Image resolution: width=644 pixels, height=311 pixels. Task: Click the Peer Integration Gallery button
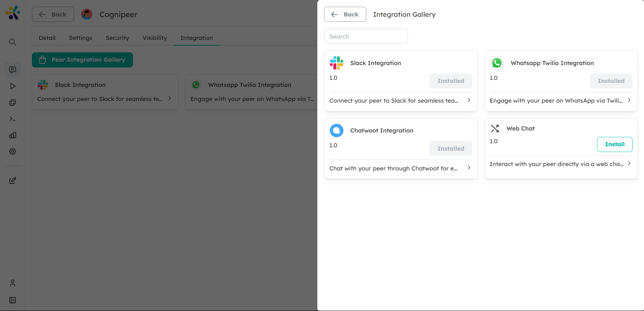[x=82, y=60]
